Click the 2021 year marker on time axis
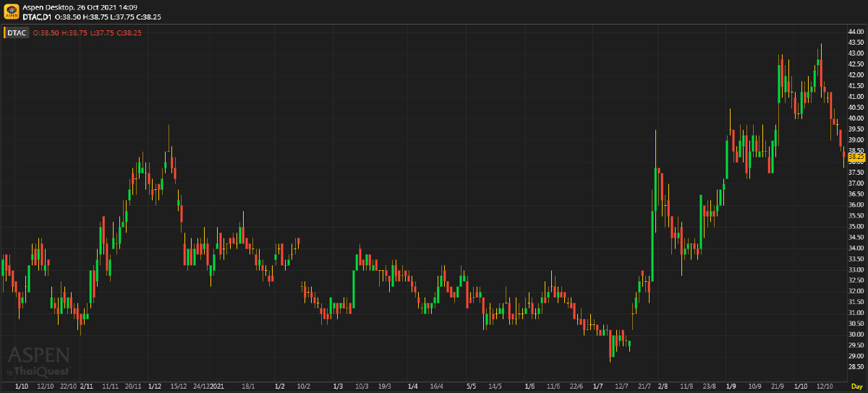 point(216,387)
